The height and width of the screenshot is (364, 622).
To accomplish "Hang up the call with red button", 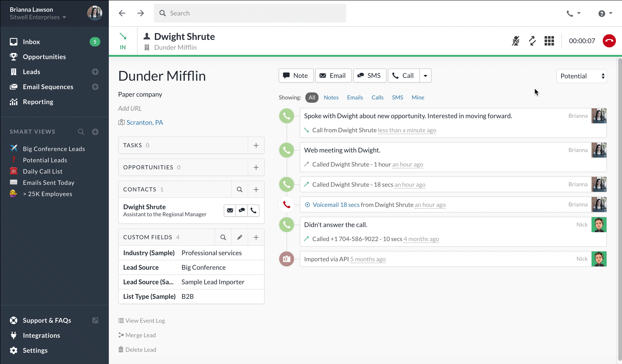I will point(609,41).
